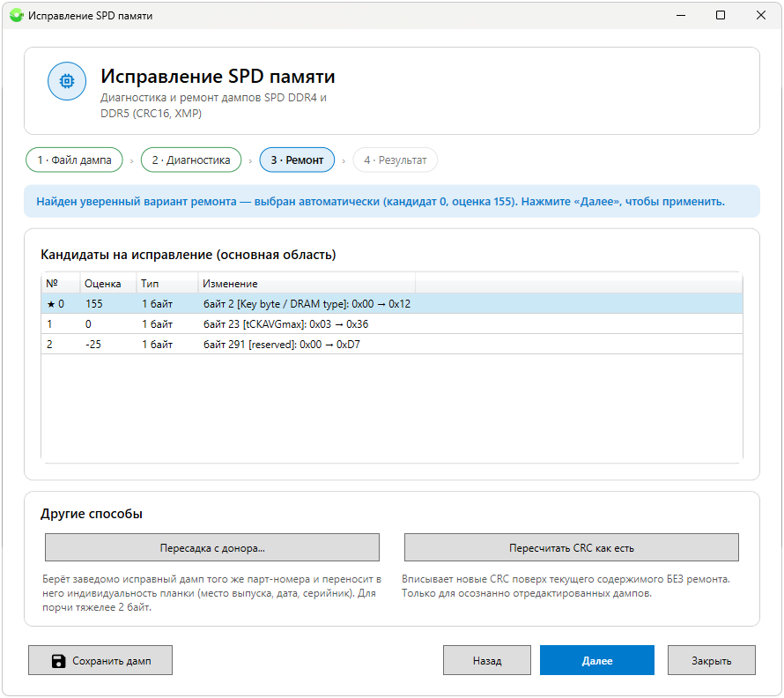The height and width of the screenshot is (698, 784).
Task: Select step 3 · Ремонт
Action: coord(297,160)
